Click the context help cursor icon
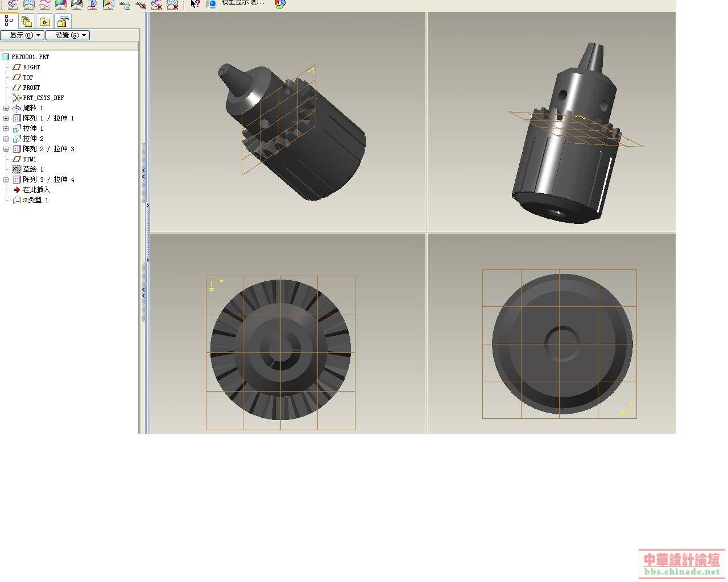728x582 pixels. 195,4
